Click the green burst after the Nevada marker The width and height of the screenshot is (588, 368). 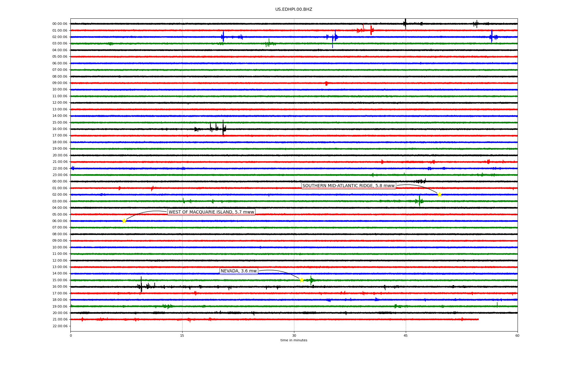[311, 280]
